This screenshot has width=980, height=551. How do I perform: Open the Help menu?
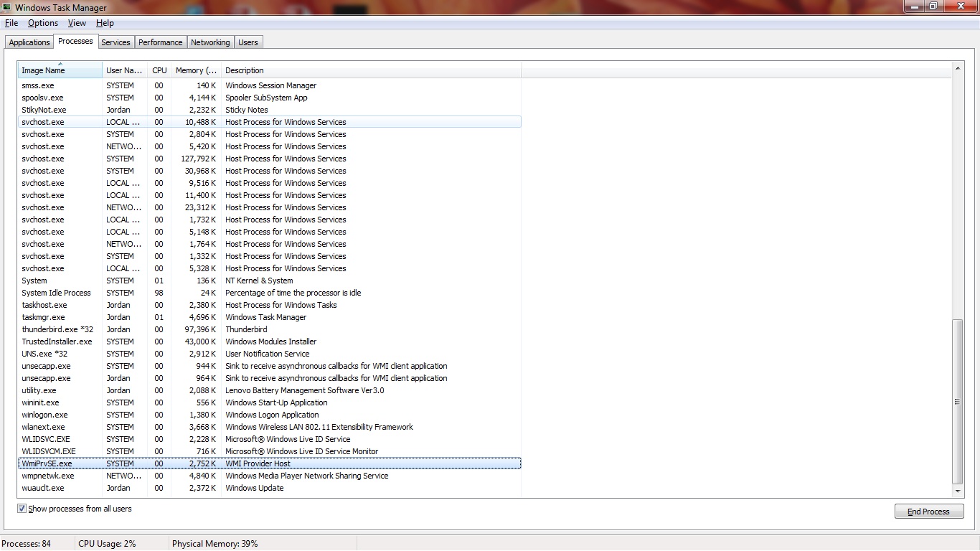click(105, 23)
